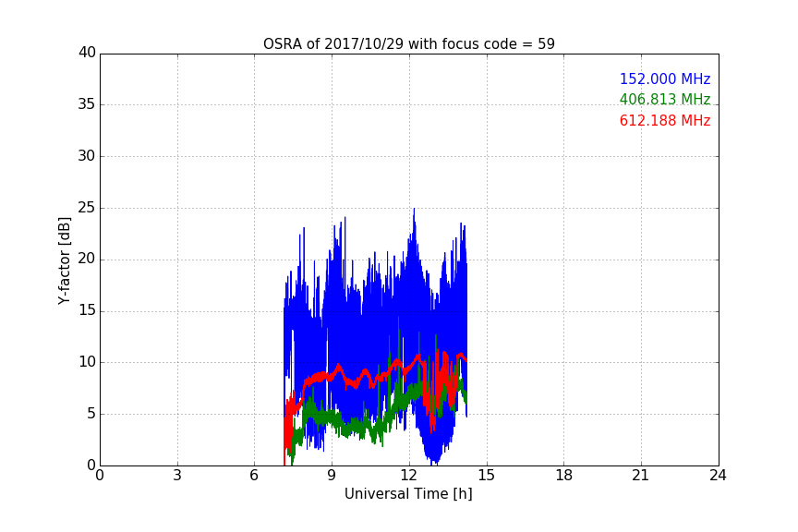Click the Y-factor axis tick label '25'

click(x=87, y=207)
